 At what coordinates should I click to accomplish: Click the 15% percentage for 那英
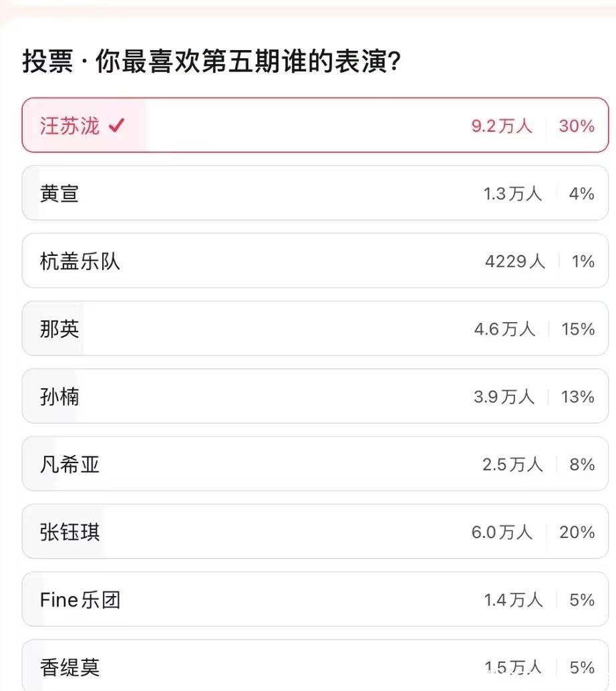click(578, 329)
